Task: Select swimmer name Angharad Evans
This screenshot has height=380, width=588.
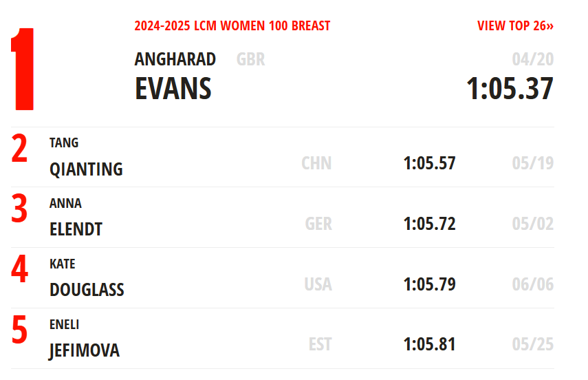Action: (175, 75)
